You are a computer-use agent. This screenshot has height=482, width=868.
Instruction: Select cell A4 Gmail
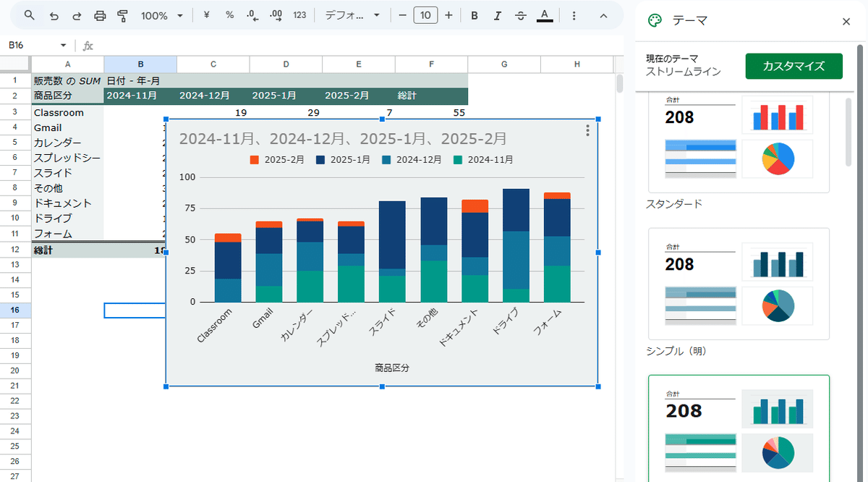click(67, 127)
